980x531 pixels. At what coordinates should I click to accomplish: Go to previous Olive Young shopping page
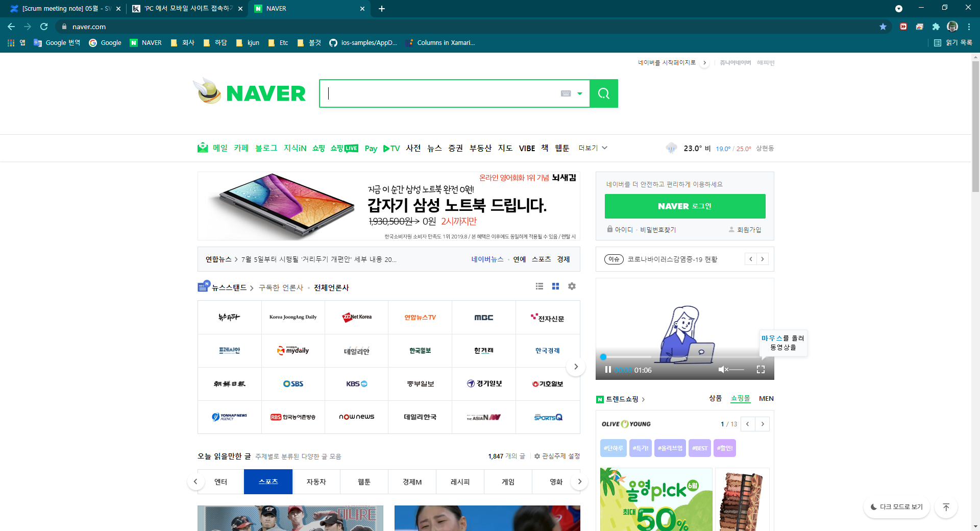tap(748, 424)
